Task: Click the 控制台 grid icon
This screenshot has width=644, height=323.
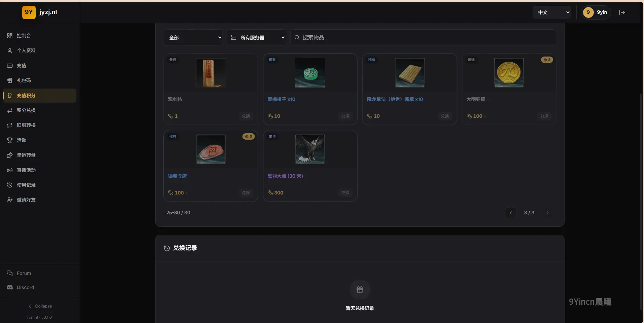Action: 10,36
